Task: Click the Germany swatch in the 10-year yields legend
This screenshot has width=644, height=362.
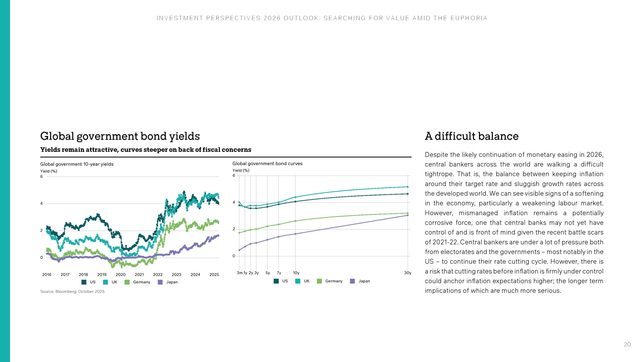Action: point(127,282)
